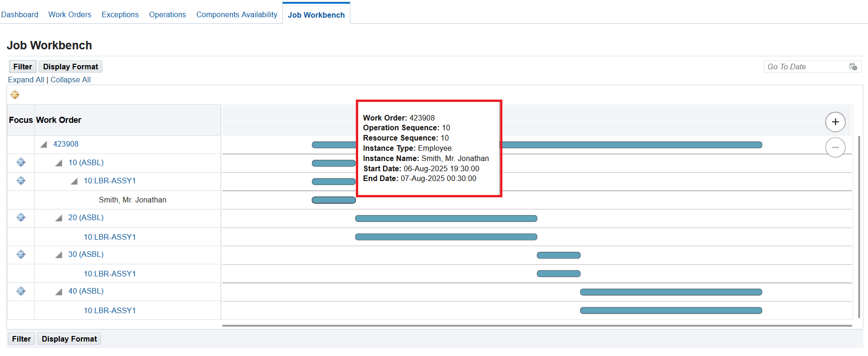Zoom out the Gantt chart with minus button
The height and width of the screenshot is (356, 868).
(835, 148)
